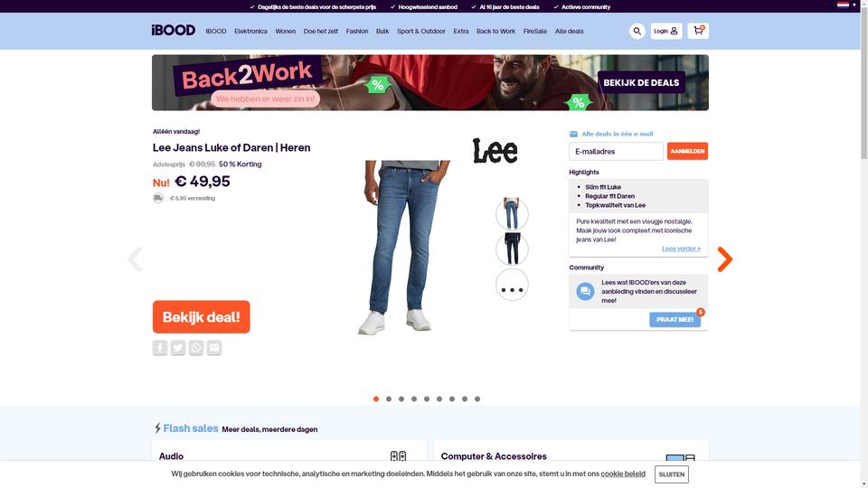Share deal via WhatsApp icon
Image resolution: width=868 pixels, height=488 pixels.
[196, 347]
